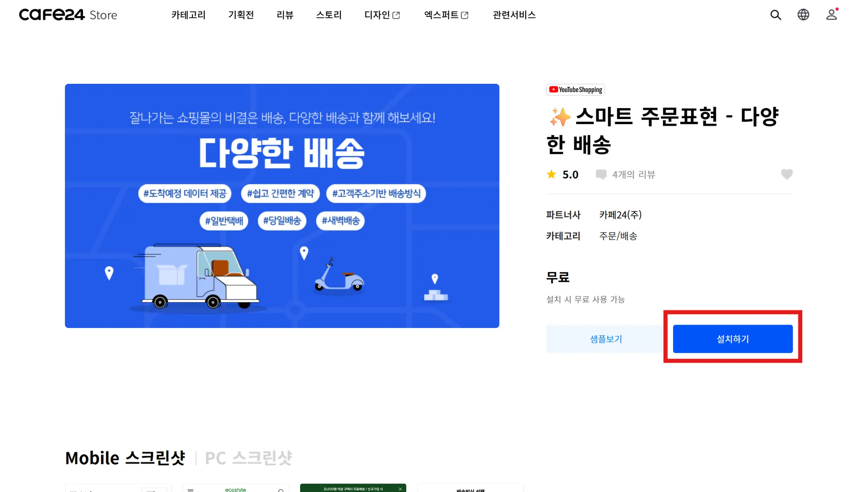
Task: Open the 디자인 external link
Action: click(x=382, y=15)
